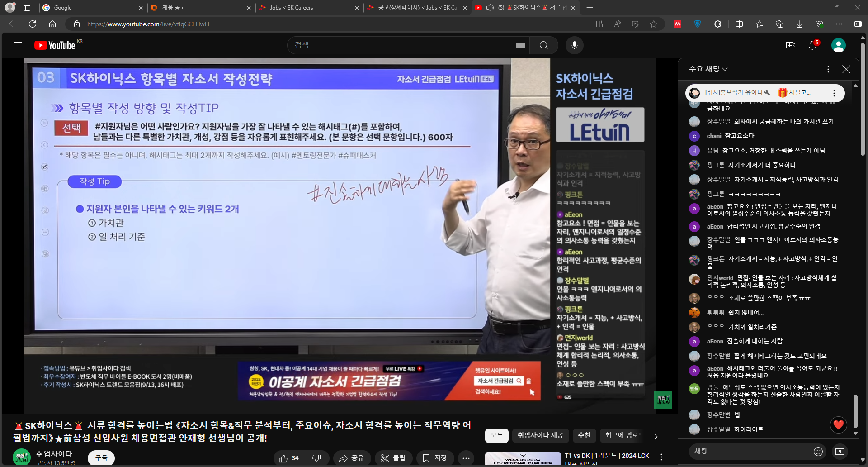Toggle read aloud in address bar
Viewport: 868px width, 467px height.
click(x=618, y=24)
